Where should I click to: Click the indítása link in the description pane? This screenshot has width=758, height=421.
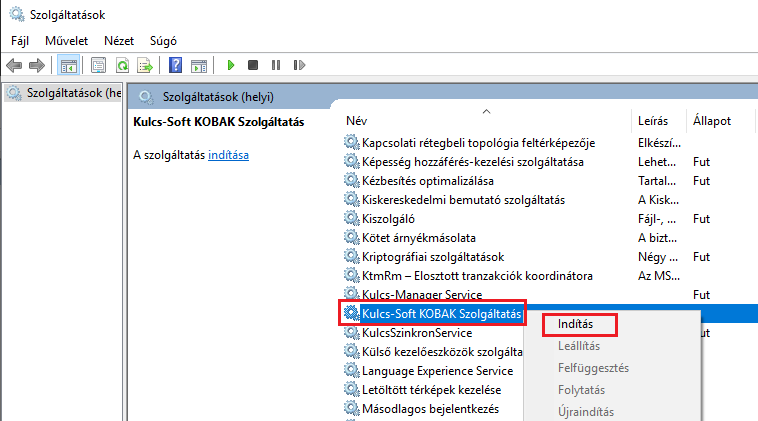(x=228, y=155)
